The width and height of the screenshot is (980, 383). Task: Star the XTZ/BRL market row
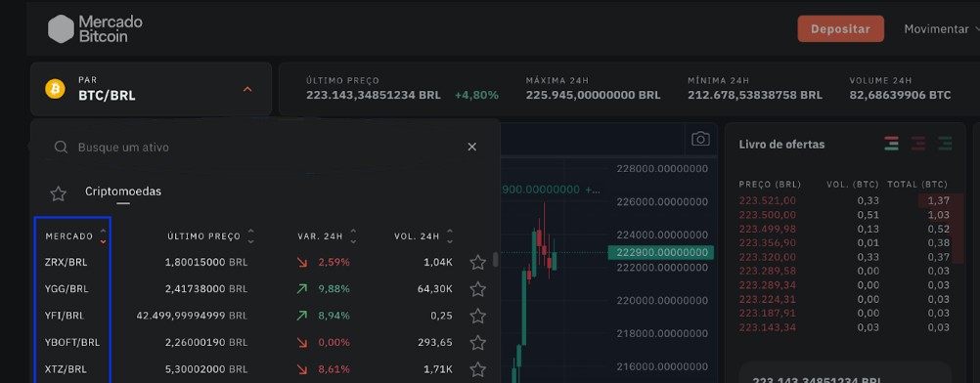478,369
